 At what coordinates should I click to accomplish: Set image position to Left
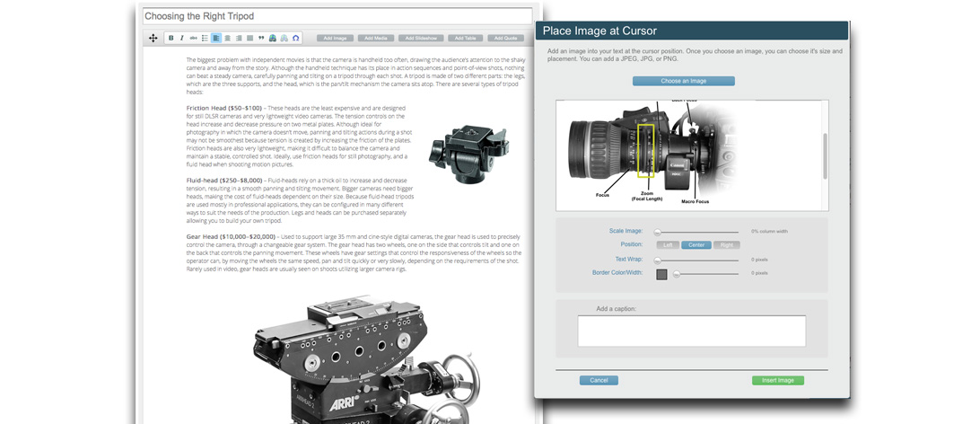click(668, 244)
